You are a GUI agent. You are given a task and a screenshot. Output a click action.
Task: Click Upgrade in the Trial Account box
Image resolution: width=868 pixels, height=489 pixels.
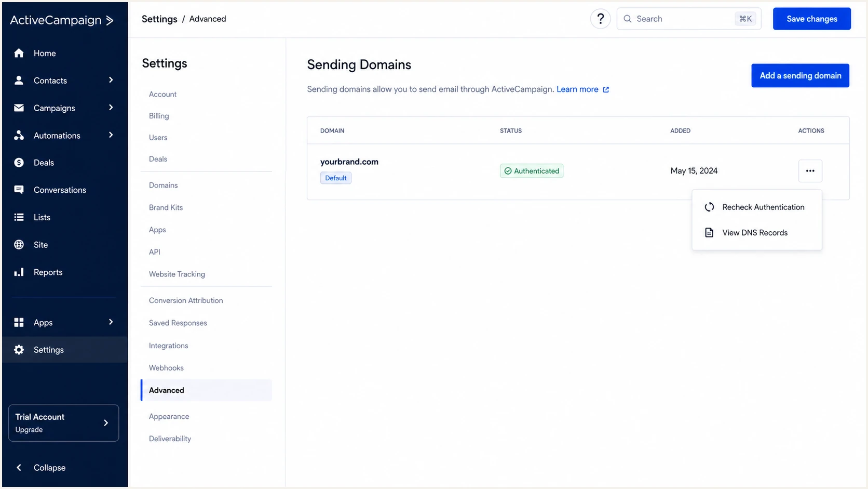(x=29, y=430)
